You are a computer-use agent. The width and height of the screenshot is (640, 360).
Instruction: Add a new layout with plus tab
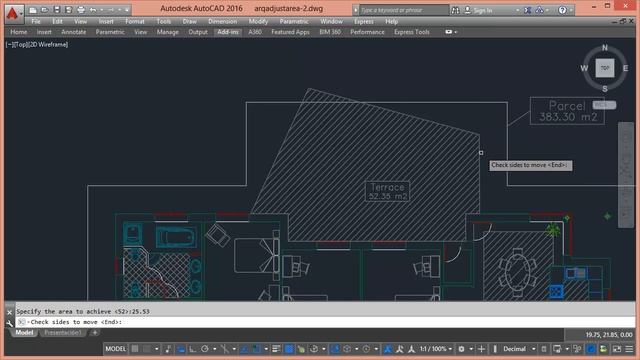[95, 333]
